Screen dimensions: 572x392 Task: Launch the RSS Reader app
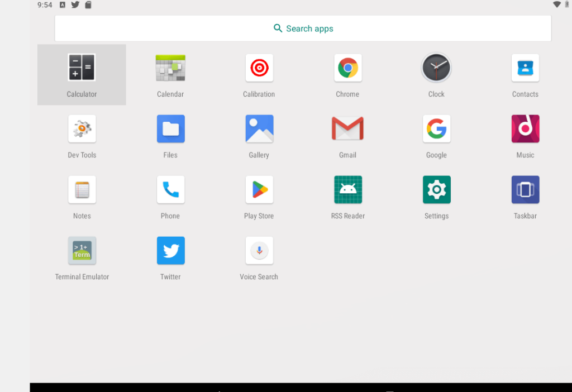tap(347, 189)
